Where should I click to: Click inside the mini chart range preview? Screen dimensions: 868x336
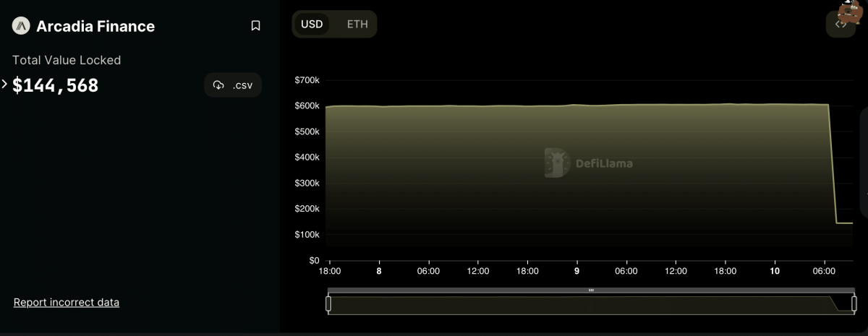pyautogui.click(x=579, y=304)
